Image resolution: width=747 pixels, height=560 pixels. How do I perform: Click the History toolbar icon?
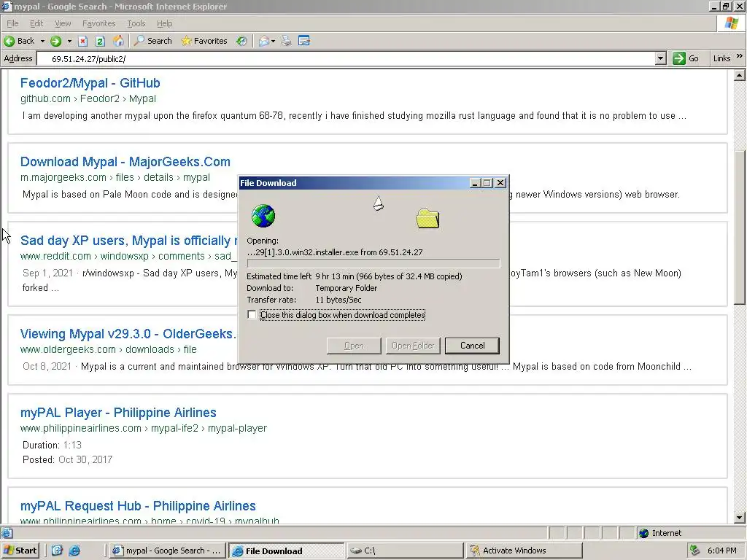tap(242, 41)
